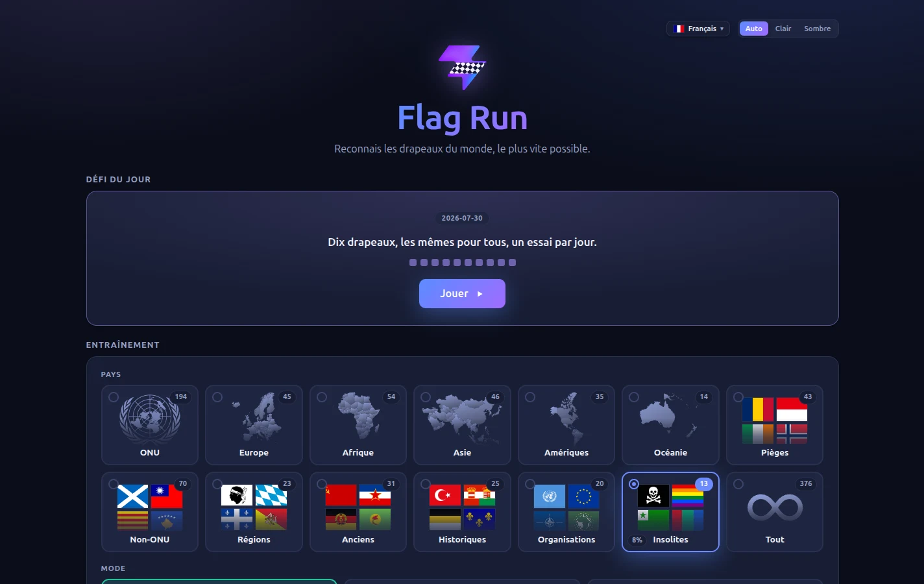Select the Tout radio button
This screenshot has height=584, width=924.
pos(738,484)
